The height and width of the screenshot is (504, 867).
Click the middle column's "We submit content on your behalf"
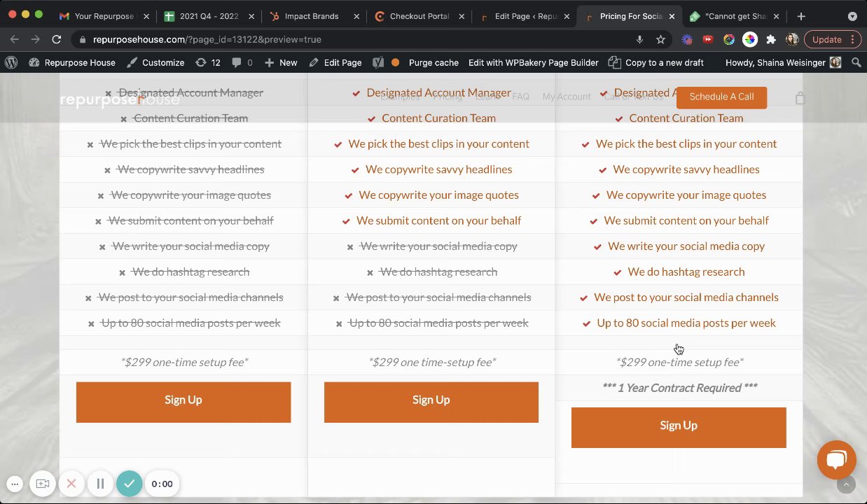[438, 220]
